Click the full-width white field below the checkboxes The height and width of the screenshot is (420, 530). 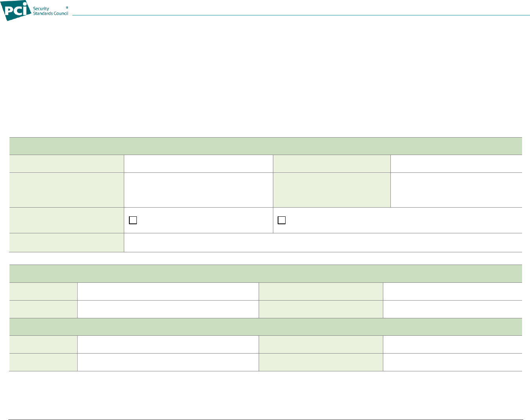pyautogui.click(x=323, y=242)
